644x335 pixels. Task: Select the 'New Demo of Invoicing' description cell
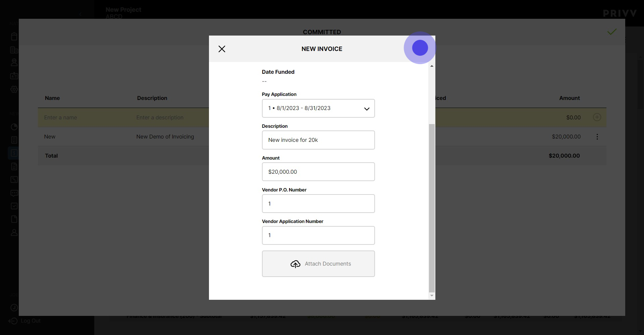pos(165,137)
